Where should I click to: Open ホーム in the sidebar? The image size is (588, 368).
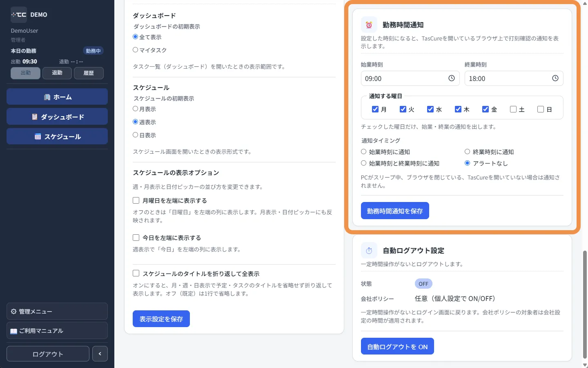pos(57,97)
